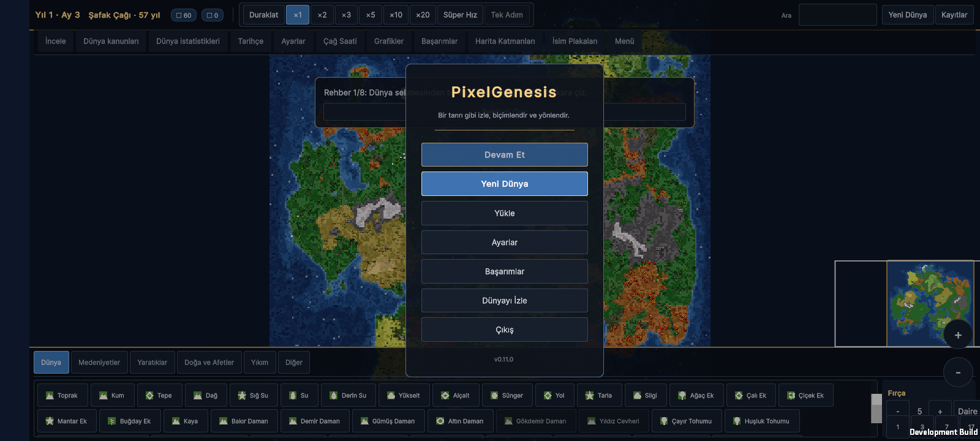Set simulation speed to ×1
This screenshot has height=441, width=980.
(298, 15)
